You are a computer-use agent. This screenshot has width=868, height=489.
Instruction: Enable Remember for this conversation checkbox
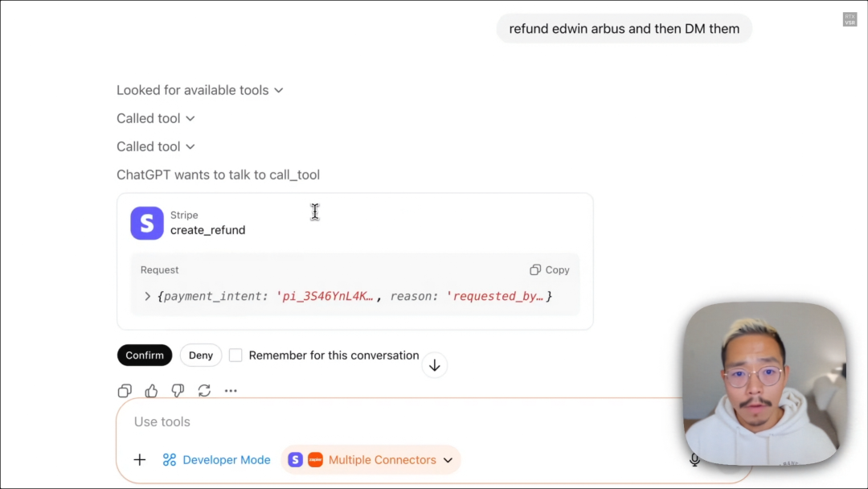(235, 355)
